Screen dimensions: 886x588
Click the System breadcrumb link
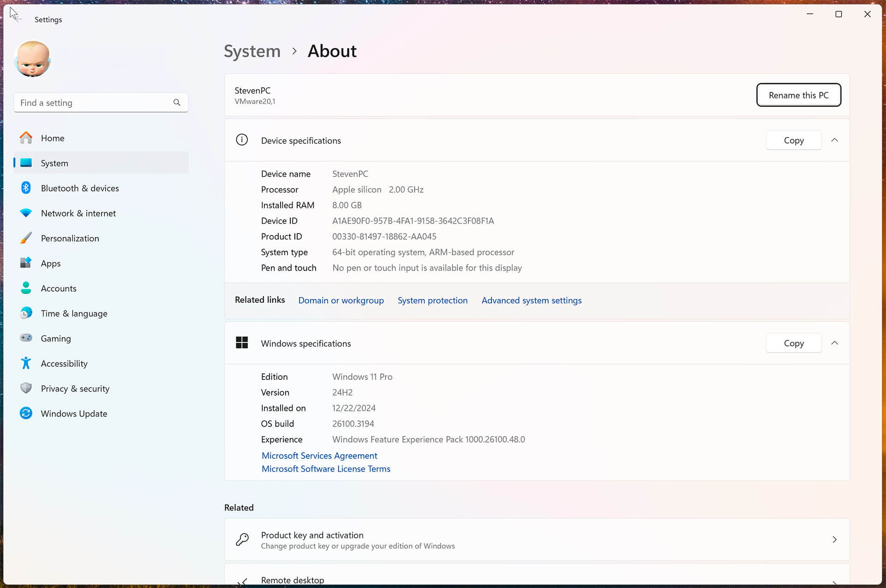click(x=252, y=51)
